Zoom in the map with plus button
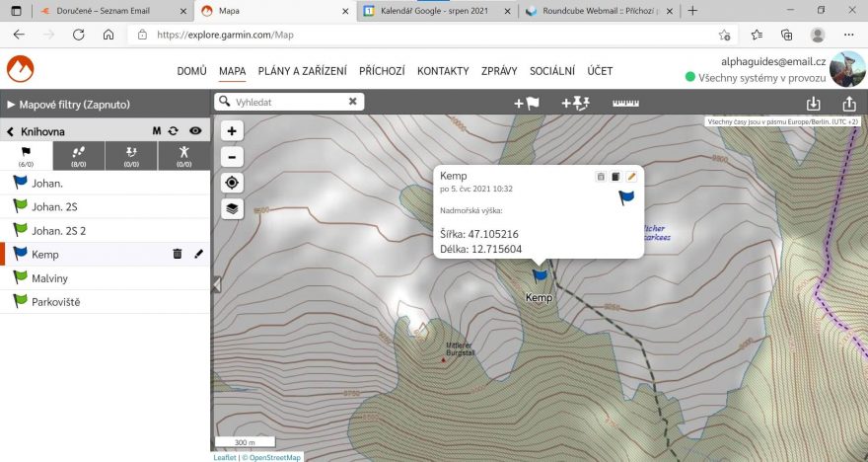 pos(231,131)
